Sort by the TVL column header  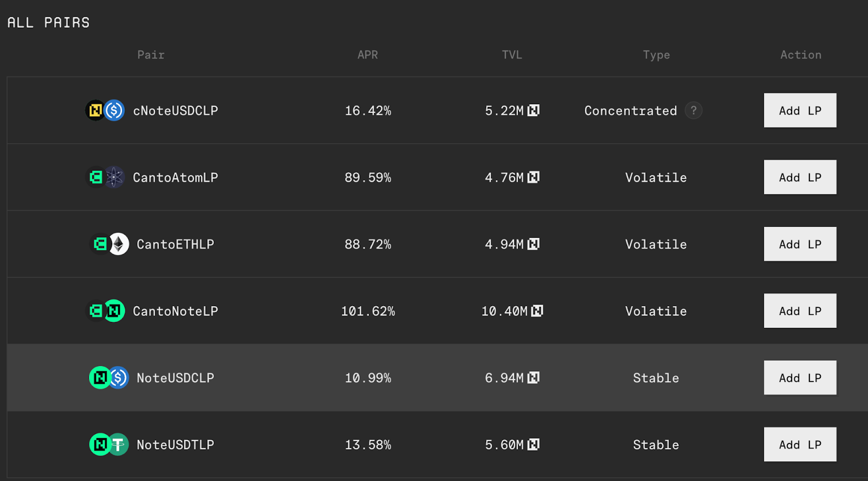click(x=512, y=55)
